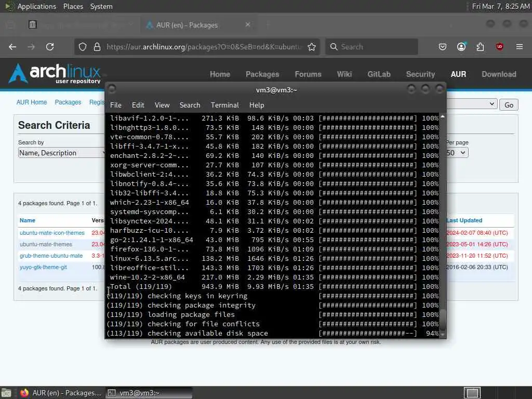Screen dimensions: 532x399
Task: Open the ubuntu-mate-icon-themes package
Action: [52, 233]
